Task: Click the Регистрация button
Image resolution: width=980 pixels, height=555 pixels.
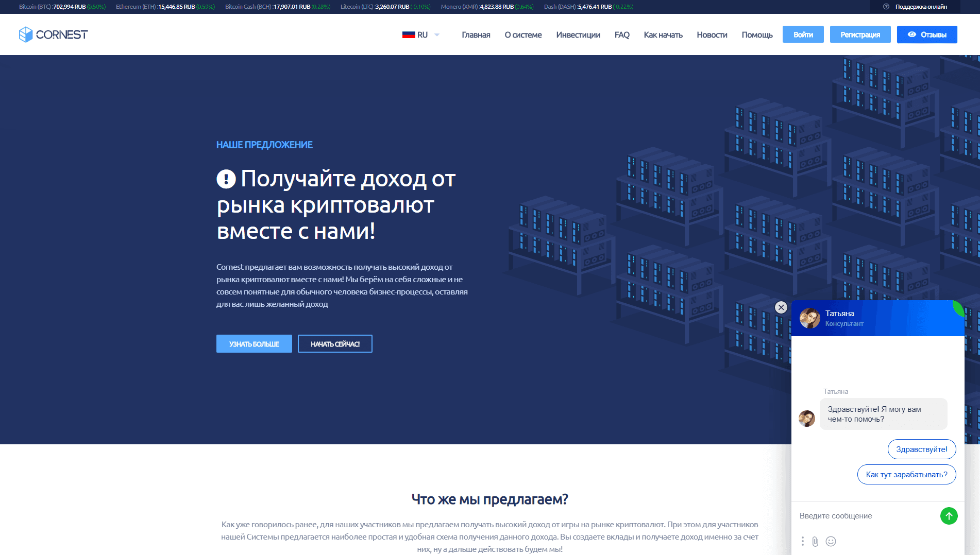Action: [859, 34]
